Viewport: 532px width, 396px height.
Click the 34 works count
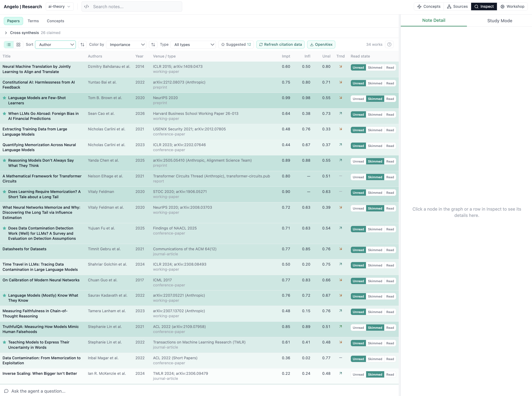[374, 45]
